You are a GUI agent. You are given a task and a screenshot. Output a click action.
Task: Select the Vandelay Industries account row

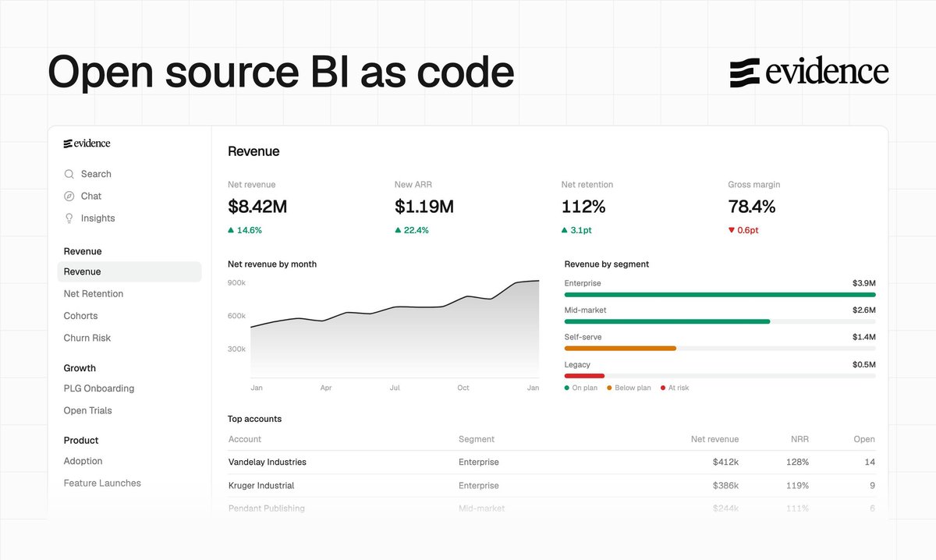[551, 462]
